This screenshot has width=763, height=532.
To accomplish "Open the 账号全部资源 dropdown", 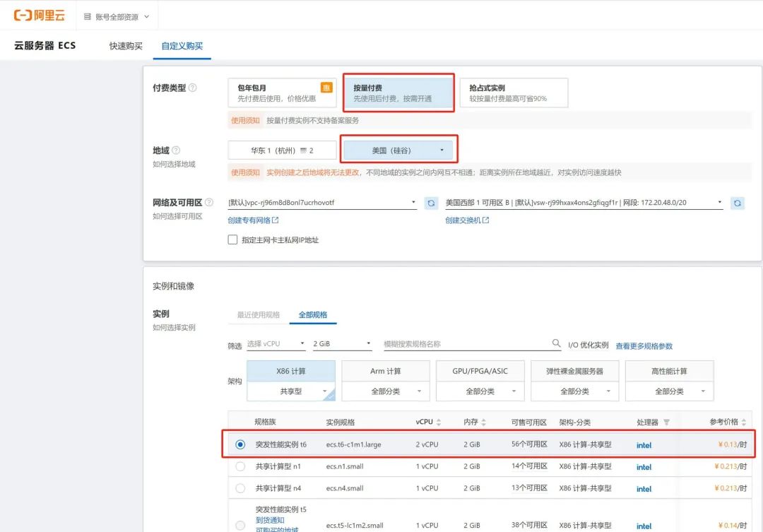I will tap(117, 16).
